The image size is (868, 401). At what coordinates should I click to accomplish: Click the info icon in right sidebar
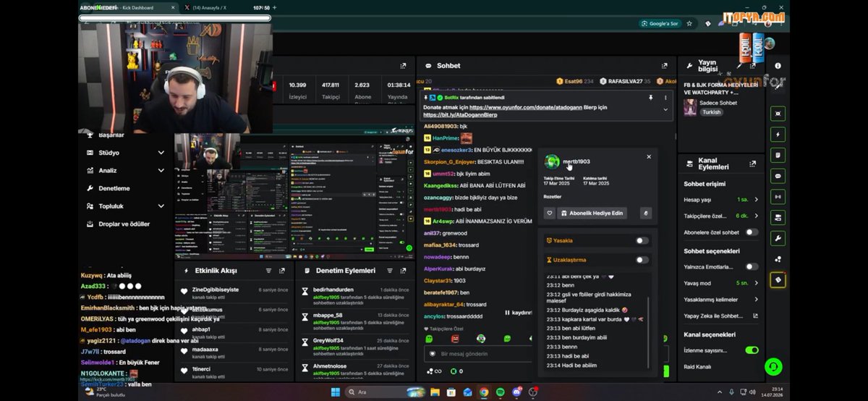pos(778,66)
